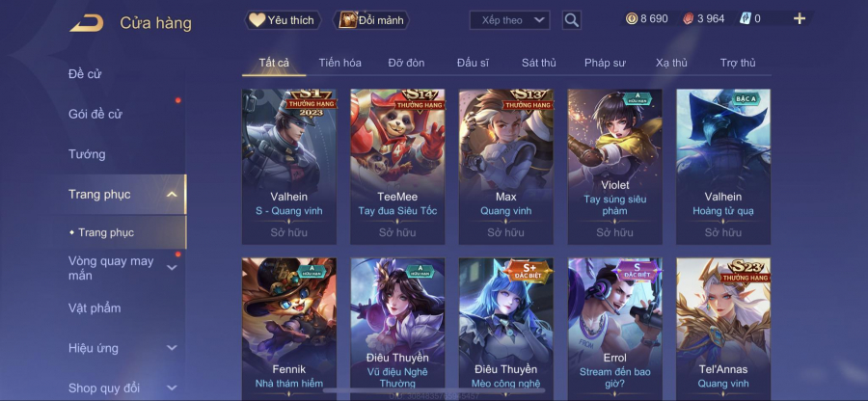The image size is (868, 401).
Task: Open the Xếp theo sort dropdown
Action: 509,20
